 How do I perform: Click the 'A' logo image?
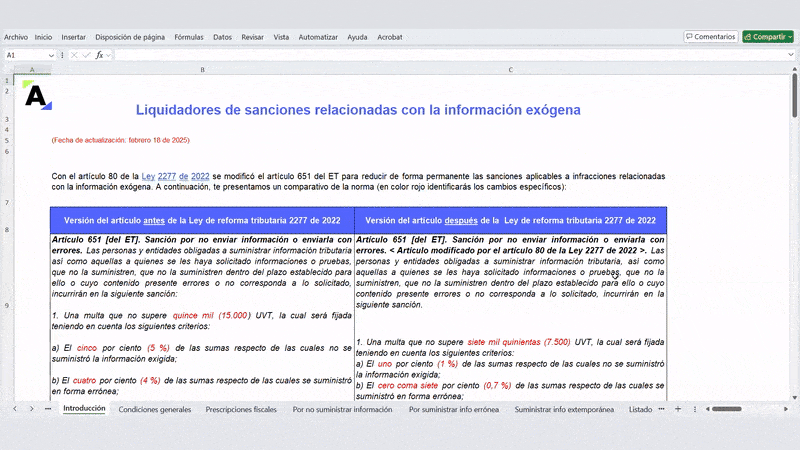point(38,95)
